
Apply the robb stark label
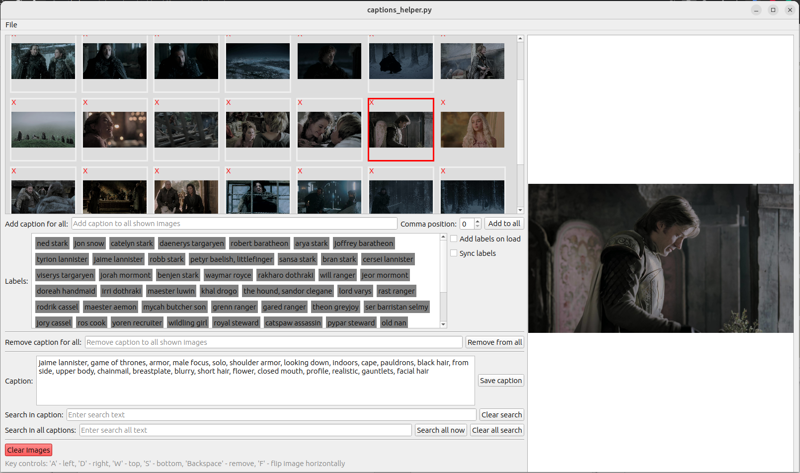(166, 259)
